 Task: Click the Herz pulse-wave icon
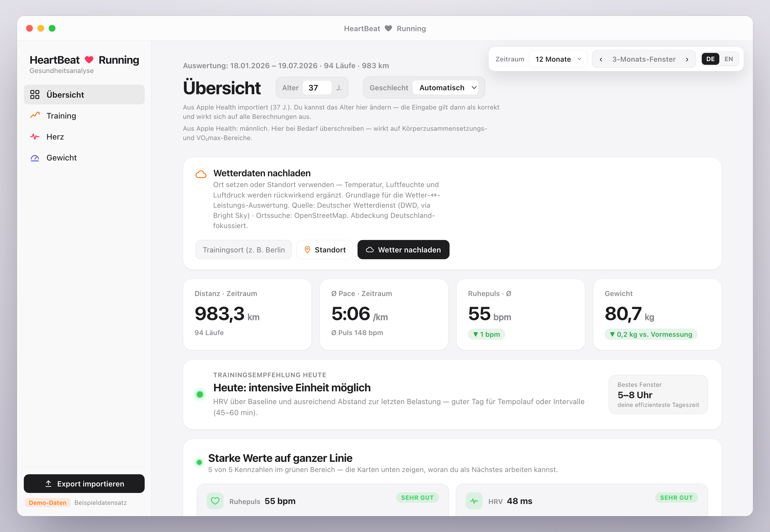(35, 137)
